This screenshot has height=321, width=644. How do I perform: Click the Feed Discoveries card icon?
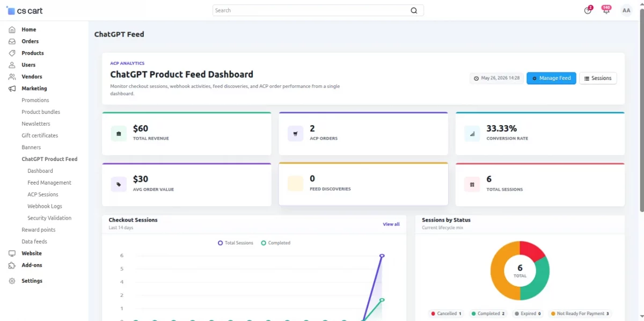coord(295,184)
